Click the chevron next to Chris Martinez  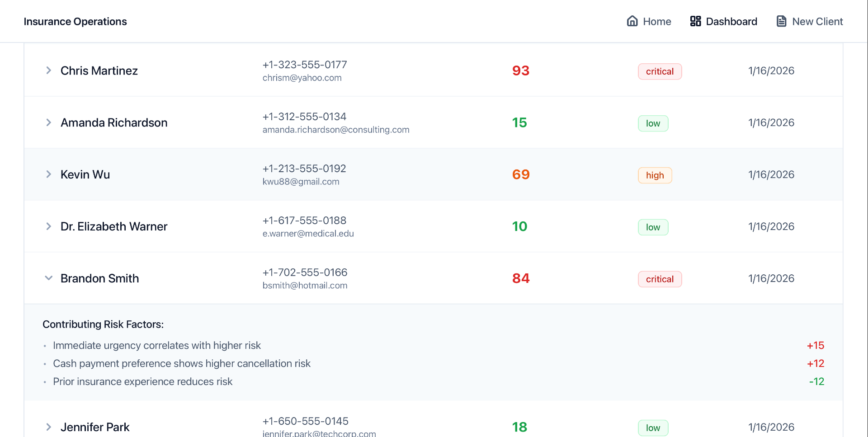tap(49, 70)
